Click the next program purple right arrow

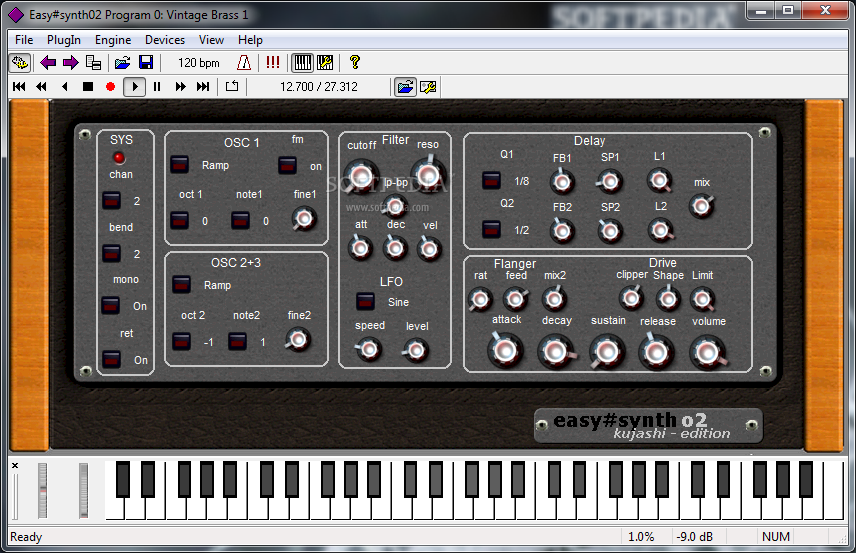(70, 63)
